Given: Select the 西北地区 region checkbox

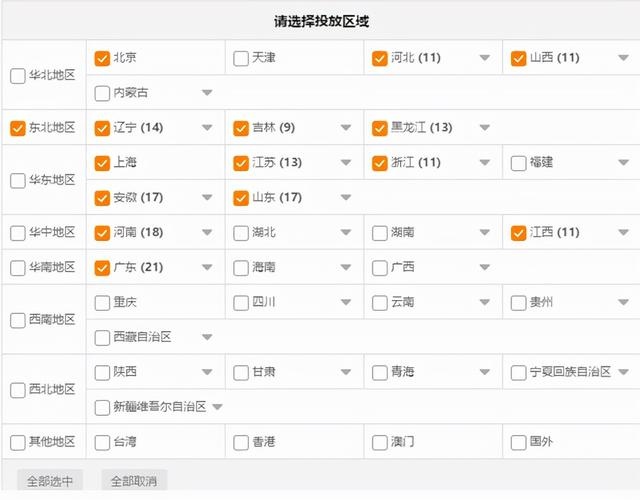Looking at the screenshot, I should 18,390.
